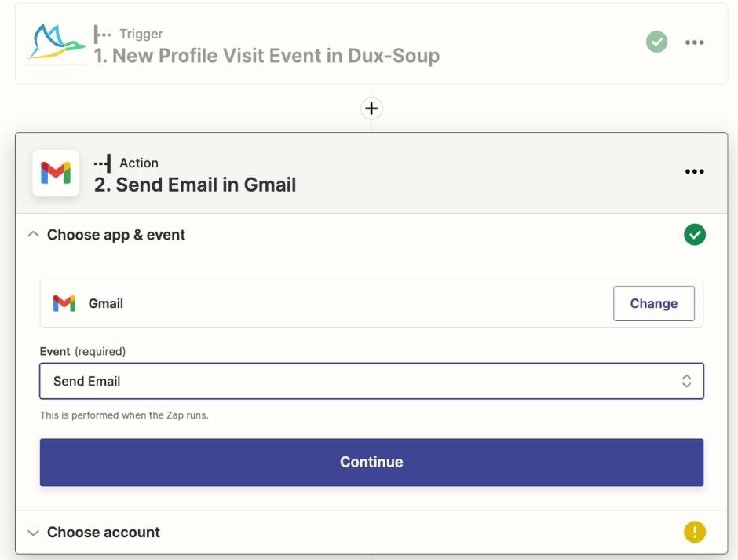The height and width of the screenshot is (560, 738).
Task: Open the Send Email event dropdown
Action: click(371, 381)
